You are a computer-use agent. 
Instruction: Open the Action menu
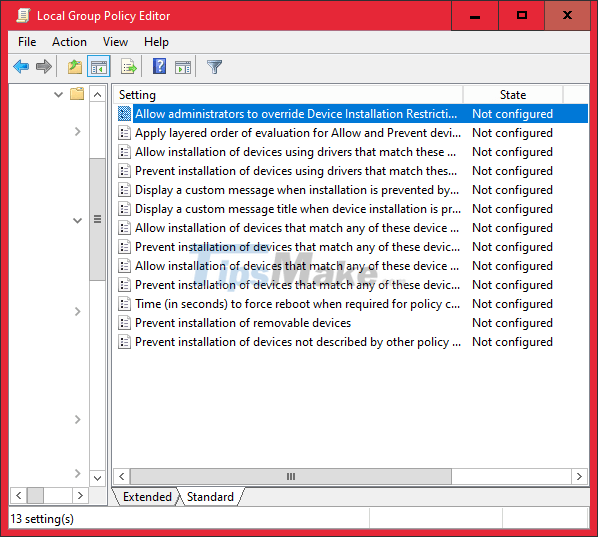tap(69, 42)
